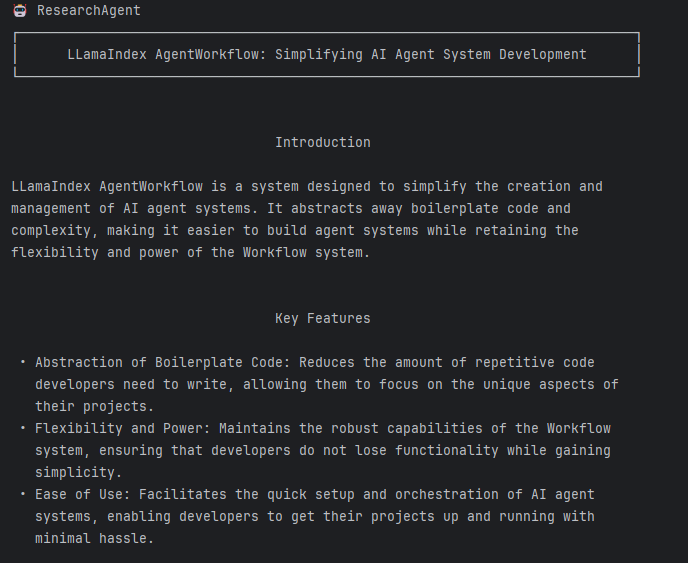Click the robot emoji icon beside ResearchAgent

click(20, 10)
